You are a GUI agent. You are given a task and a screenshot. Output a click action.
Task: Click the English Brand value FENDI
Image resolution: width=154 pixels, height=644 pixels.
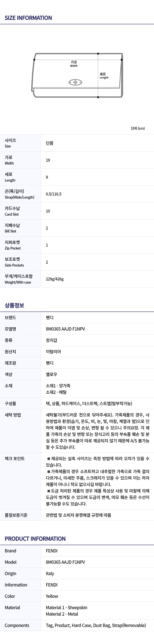(51, 551)
